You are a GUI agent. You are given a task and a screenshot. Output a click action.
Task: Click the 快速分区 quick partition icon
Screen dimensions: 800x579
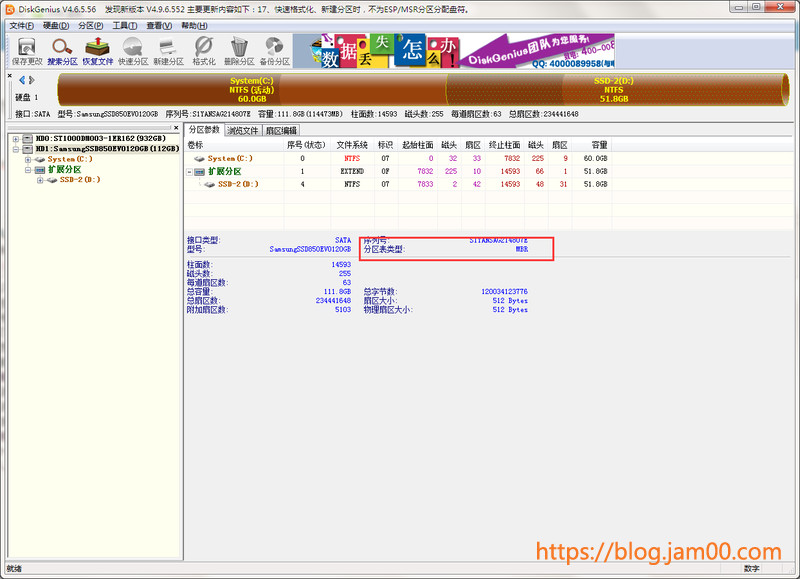click(132, 51)
